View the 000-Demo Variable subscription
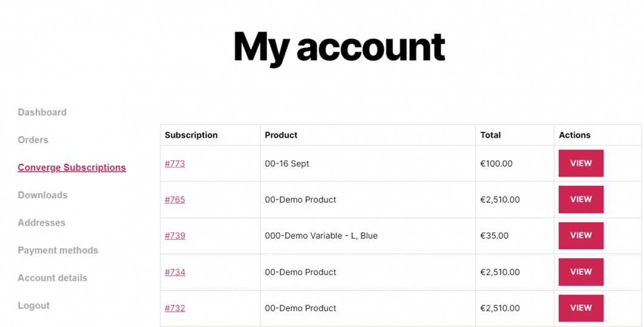 (x=580, y=235)
